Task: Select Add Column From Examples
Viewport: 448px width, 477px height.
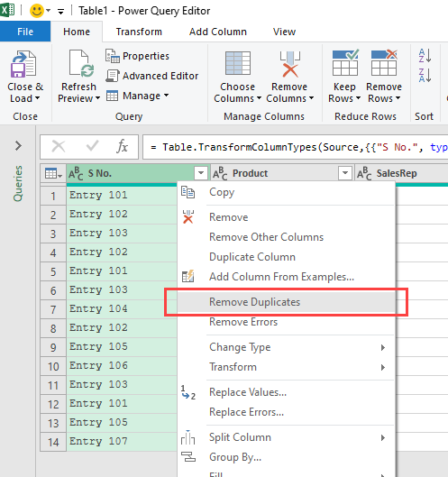Action: point(286,277)
